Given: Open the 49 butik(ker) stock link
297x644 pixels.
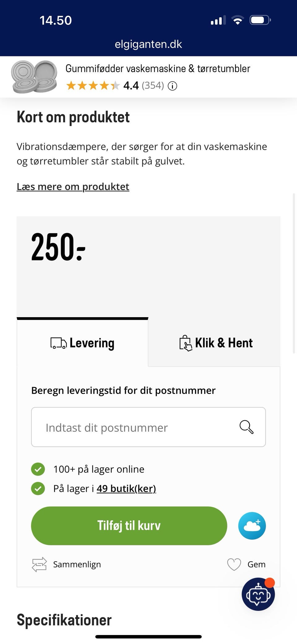Looking at the screenshot, I should pyautogui.click(x=126, y=489).
